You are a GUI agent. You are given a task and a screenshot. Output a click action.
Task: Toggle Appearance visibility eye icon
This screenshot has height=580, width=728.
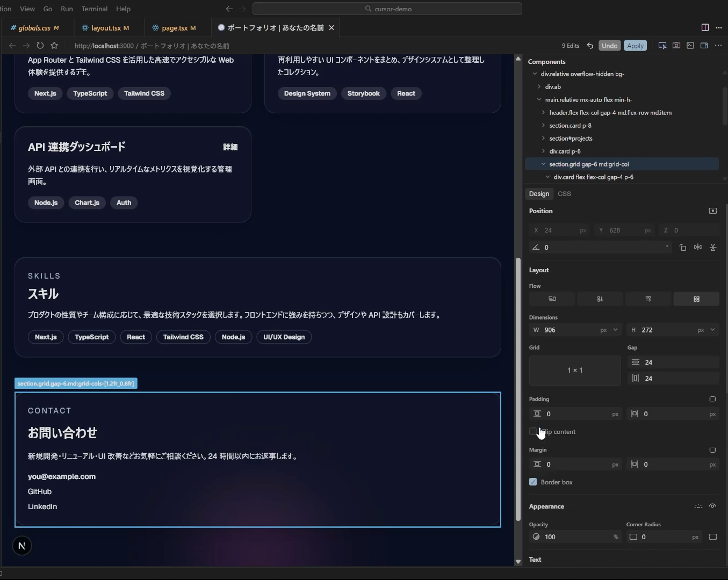tap(712, 506)
